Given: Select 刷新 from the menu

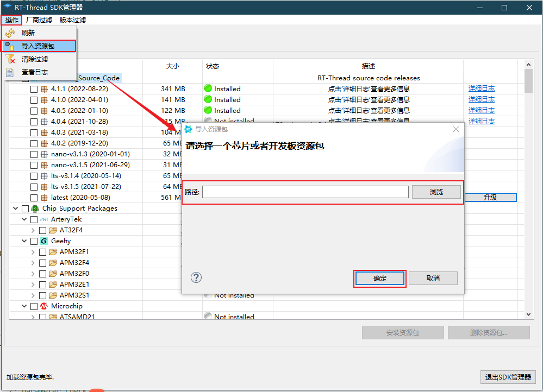Looking at the screenshot, I should (39, 33).
